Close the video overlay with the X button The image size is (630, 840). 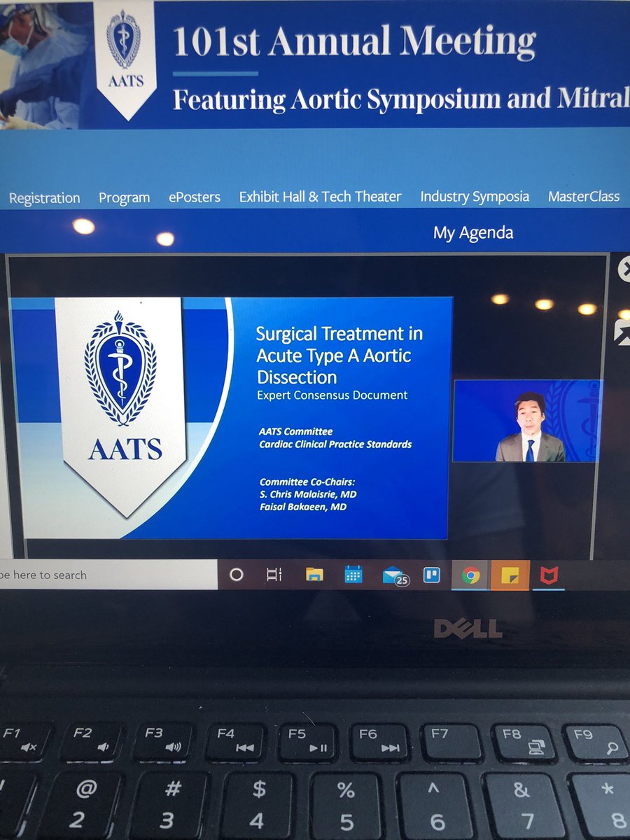tap(624, 269)
